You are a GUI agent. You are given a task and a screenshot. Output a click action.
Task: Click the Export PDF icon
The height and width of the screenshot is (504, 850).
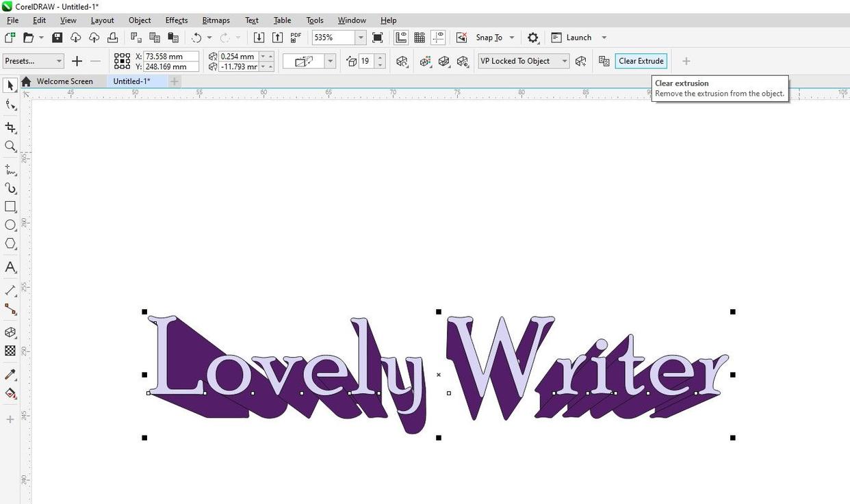(296, 38)
